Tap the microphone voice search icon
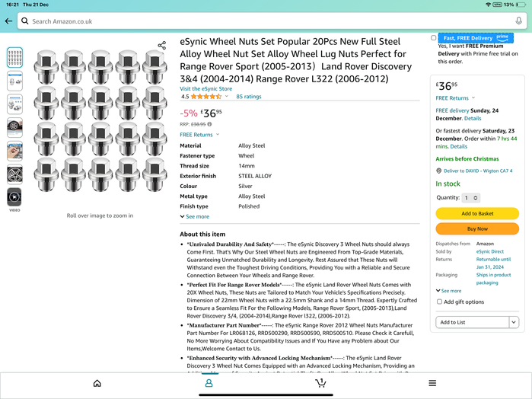The width and height of the screenshot is (532, 399). (518, 21)
